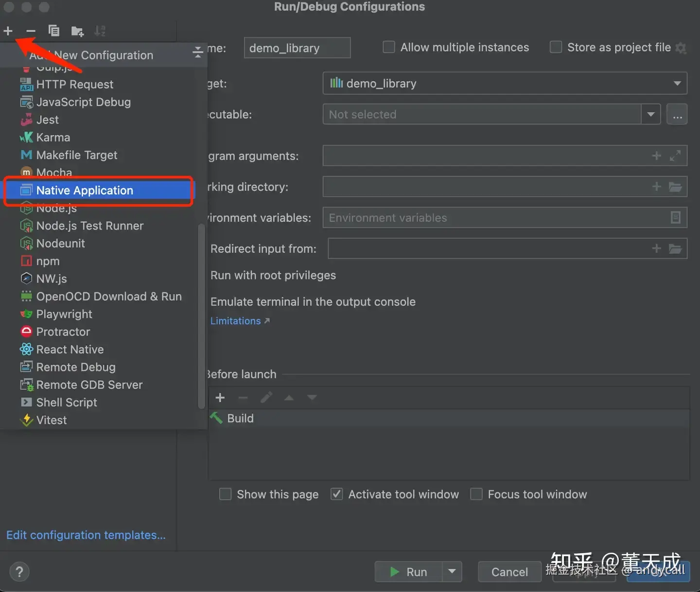This screenshot has width=700, height=592.
Task: Edit Environment variables list icon
Action: pyautogui.click(x=675, y=218)
